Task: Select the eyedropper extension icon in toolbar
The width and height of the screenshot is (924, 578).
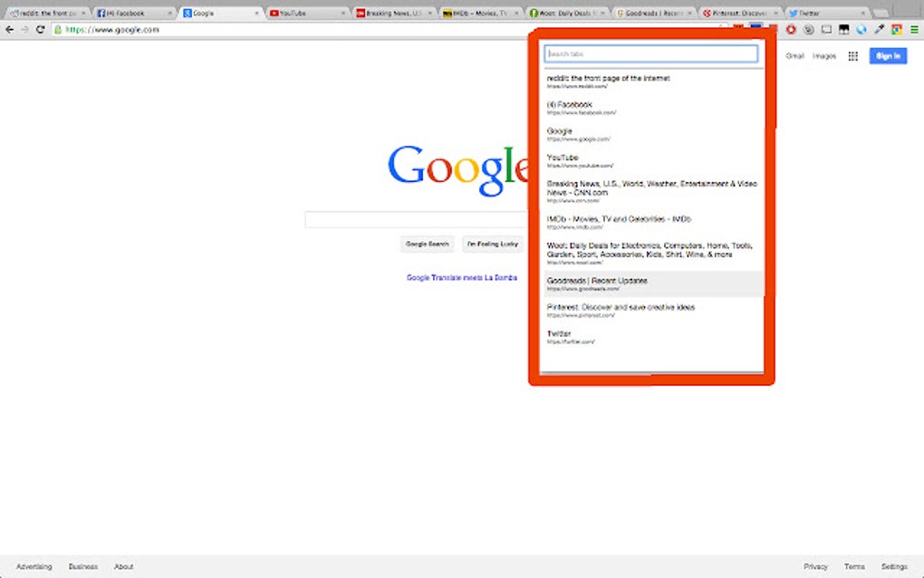Action: pyautogui.click(x=879, y=29)
